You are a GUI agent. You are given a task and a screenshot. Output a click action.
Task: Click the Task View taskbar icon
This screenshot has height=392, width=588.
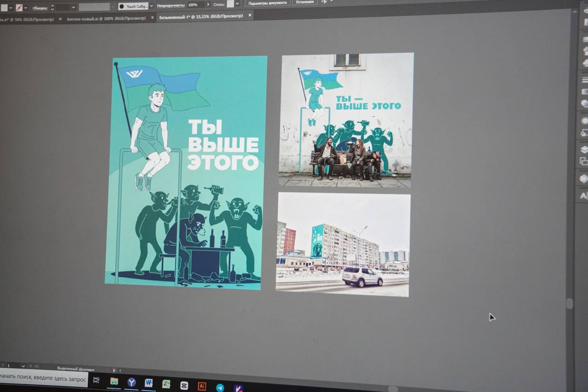coord(96,380)
